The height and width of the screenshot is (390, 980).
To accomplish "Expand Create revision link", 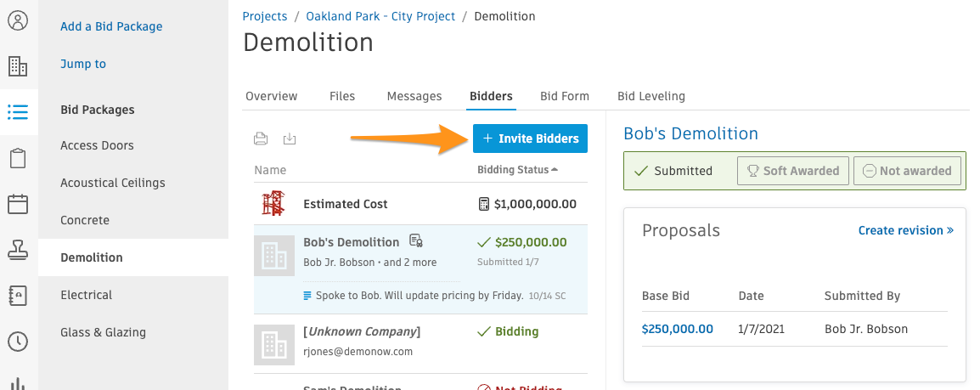I will click(x=905, y=230).
